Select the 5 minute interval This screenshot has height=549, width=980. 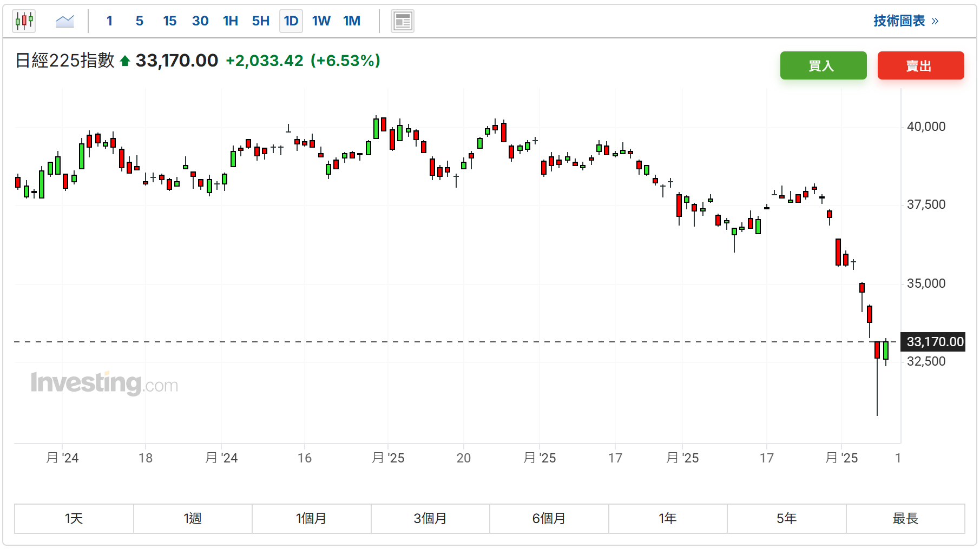(140, 21)
